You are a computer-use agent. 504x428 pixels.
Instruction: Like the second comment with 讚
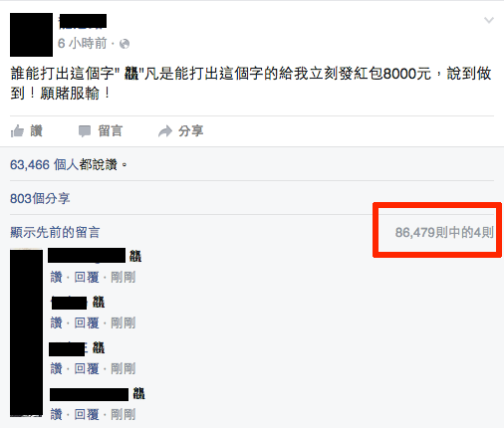(57, 322)
